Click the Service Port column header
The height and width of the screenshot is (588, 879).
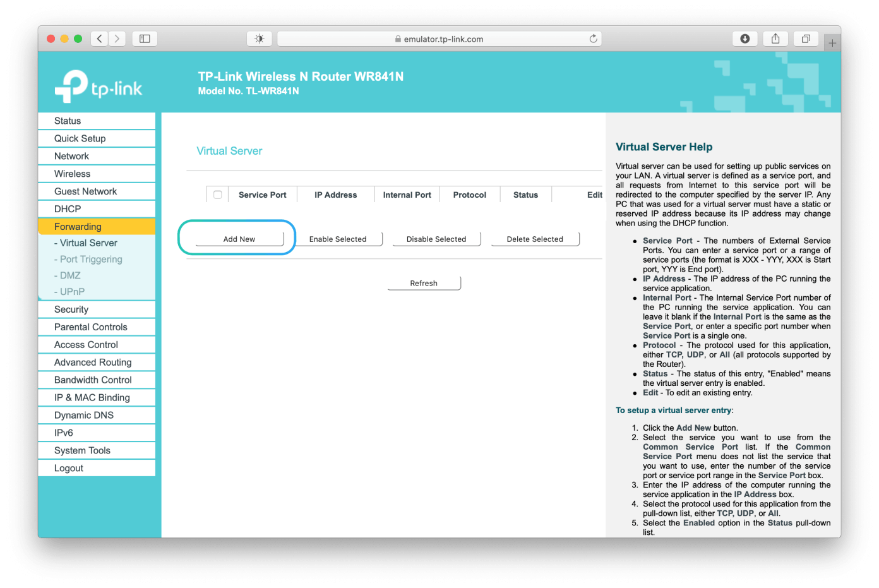coord(263,195)
